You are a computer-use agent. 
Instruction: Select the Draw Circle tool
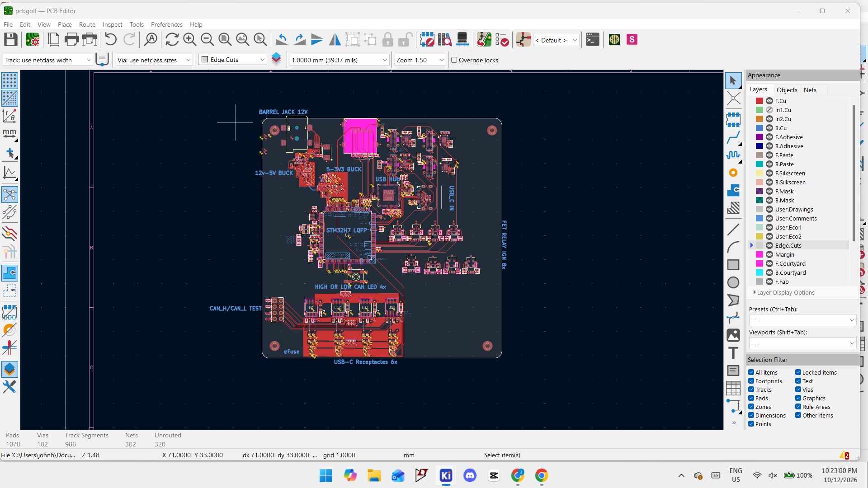point(733,282)
